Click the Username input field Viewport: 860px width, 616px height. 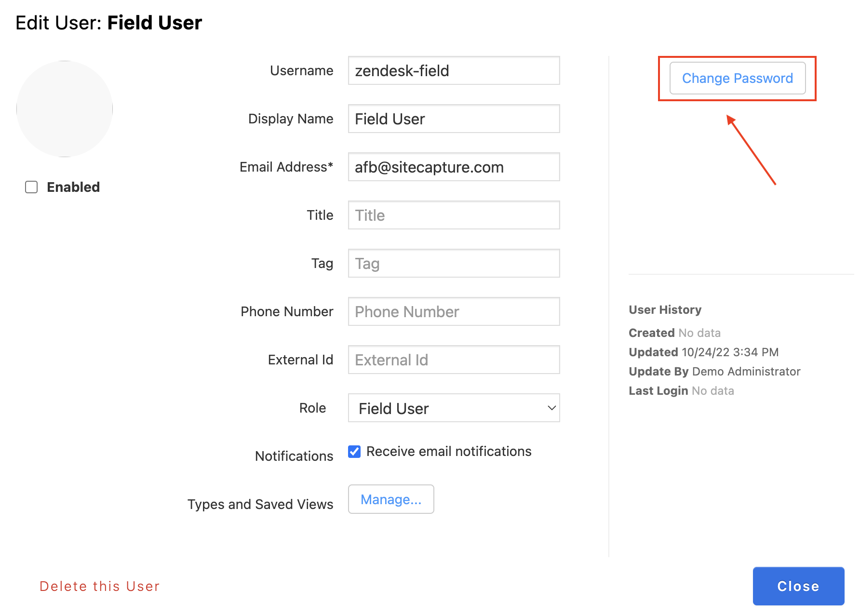pyautogui.click(x=454, y=71)
